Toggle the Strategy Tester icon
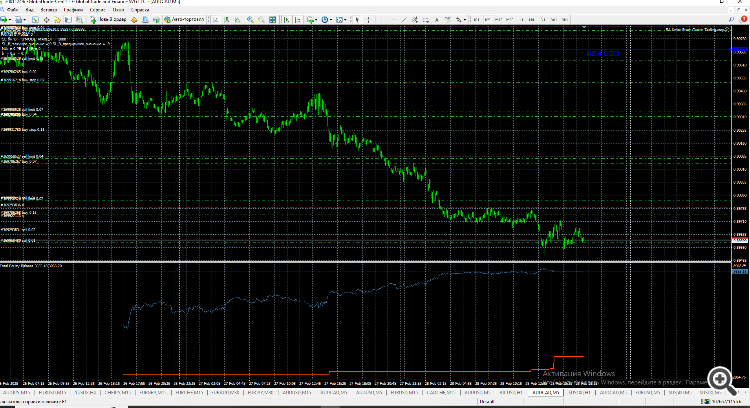Viewport: 750px width, 408px height. (x=79, y=20)
